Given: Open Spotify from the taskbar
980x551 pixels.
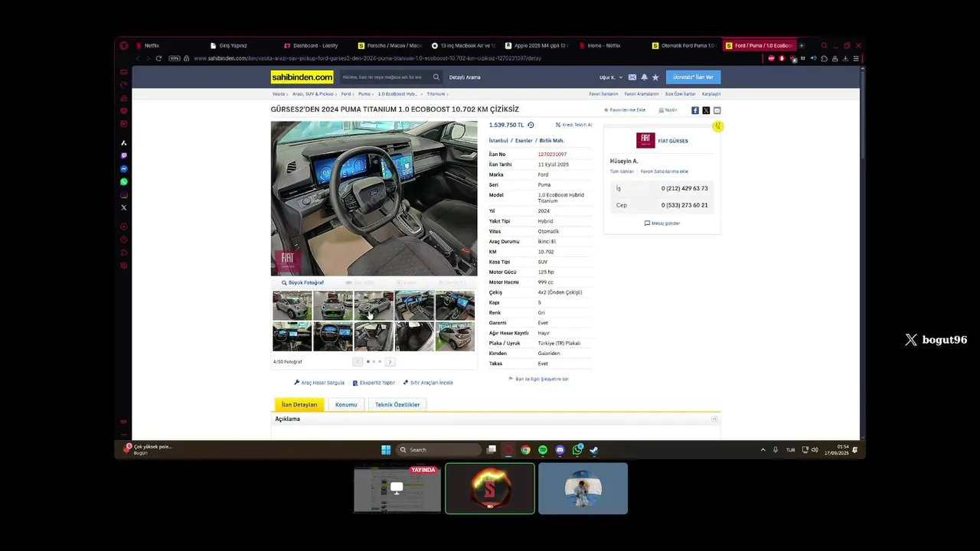Looking at the screenshot, I should pos(543,450).
